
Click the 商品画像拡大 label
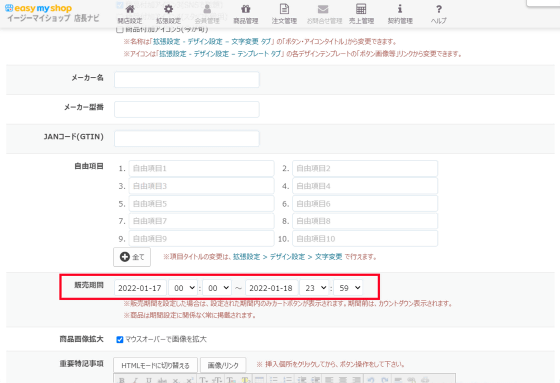(x=81, y=339)
